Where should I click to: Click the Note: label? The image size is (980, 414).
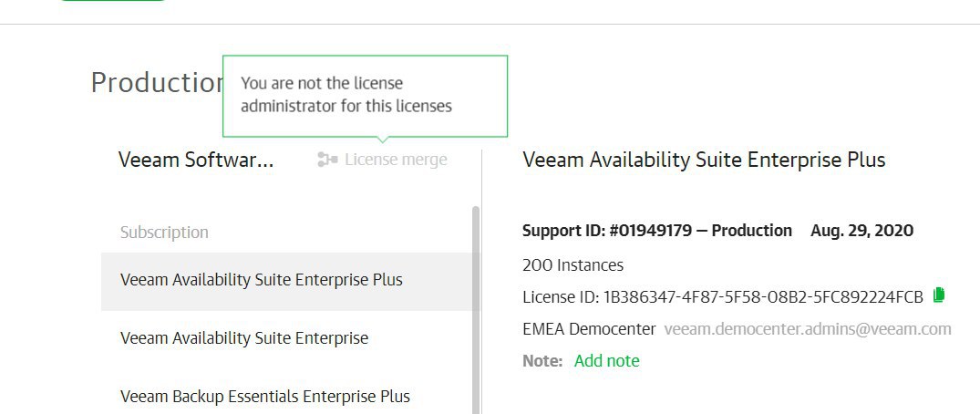tap(542, 361)
